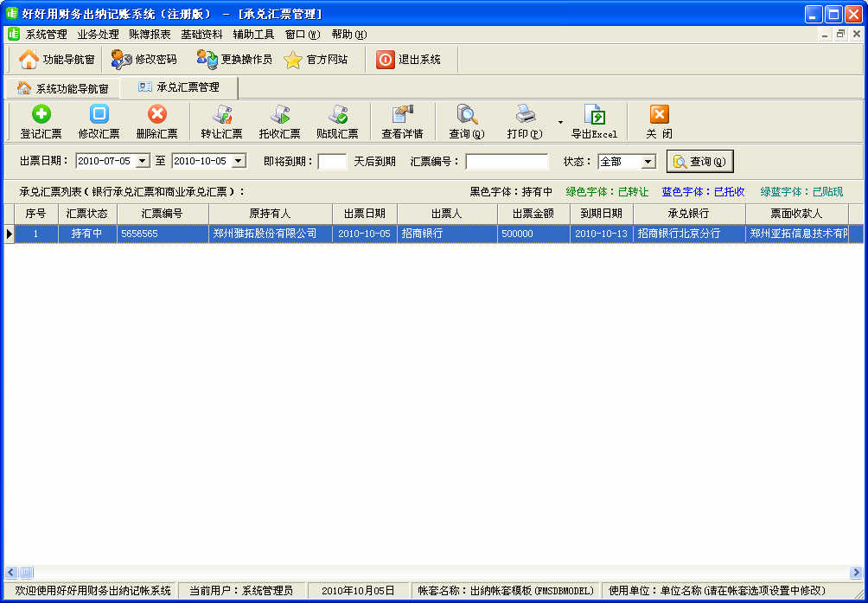This screenshot has width=868, height=603.
Task: Expand the end date dropdown 2010-10-05
Action: point(239,161)
